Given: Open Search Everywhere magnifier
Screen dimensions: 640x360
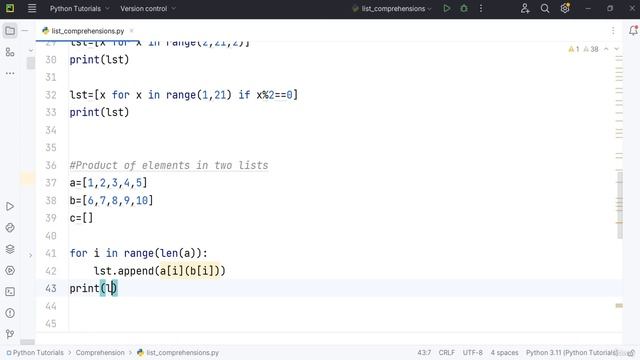Looking at the screenshot, I should point(545,8).
